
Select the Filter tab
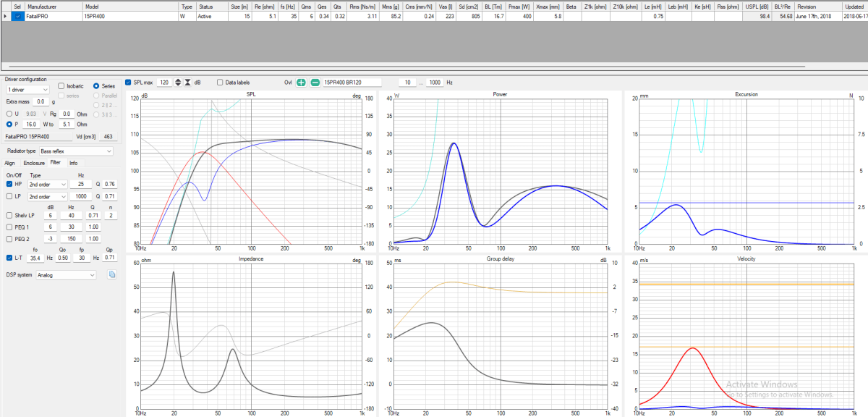tap(56, 163)
